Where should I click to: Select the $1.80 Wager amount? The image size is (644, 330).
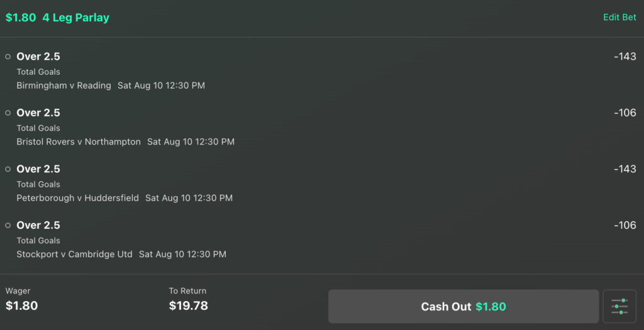click(x=22, y=305)
